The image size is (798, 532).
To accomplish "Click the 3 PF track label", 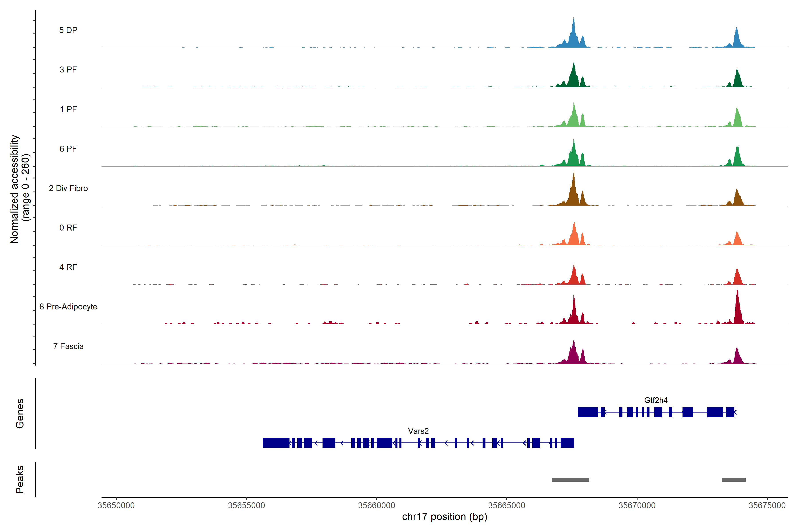I will (68, 70).
